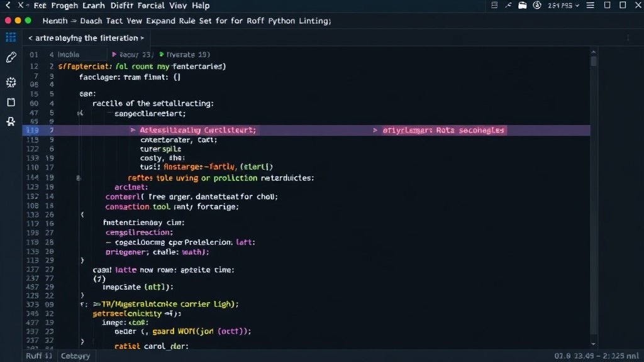644x362 pixels.
Task: Click the line 'casul latle now rowe: apteite time:'
Action: tap(164, 270)
